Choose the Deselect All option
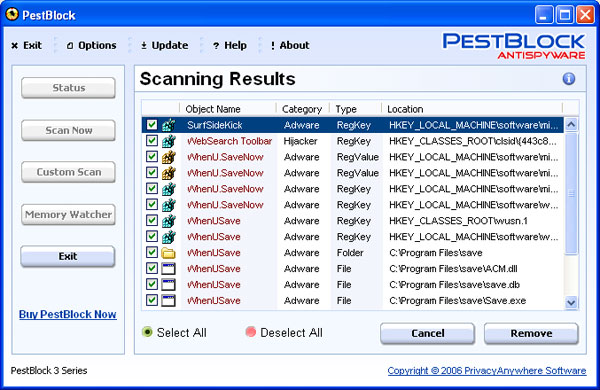Screen dimensions: 600x390 click(284, 332)
